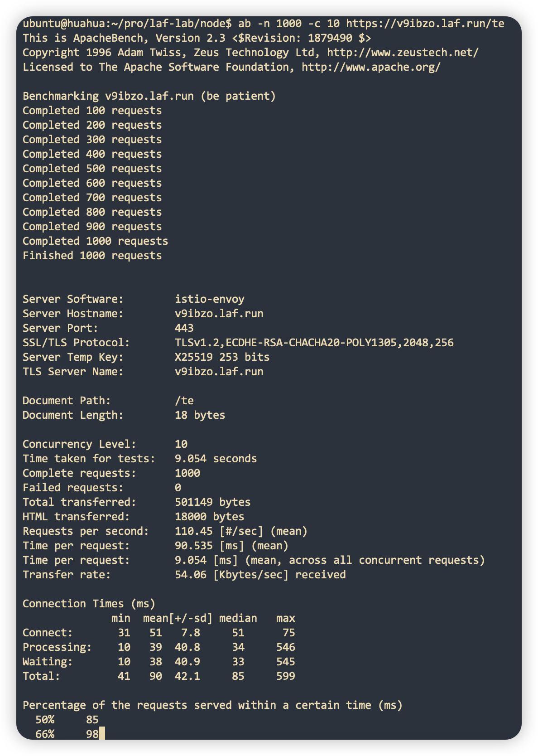
Task: Click the TLSv1.2 protocol cipher value
Action: 314,343
